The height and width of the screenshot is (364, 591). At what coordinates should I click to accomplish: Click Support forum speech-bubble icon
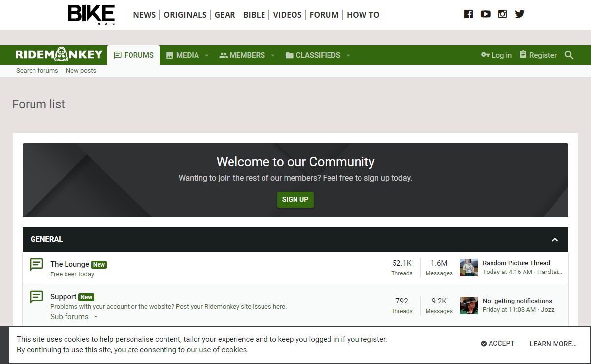pos(36,297)
